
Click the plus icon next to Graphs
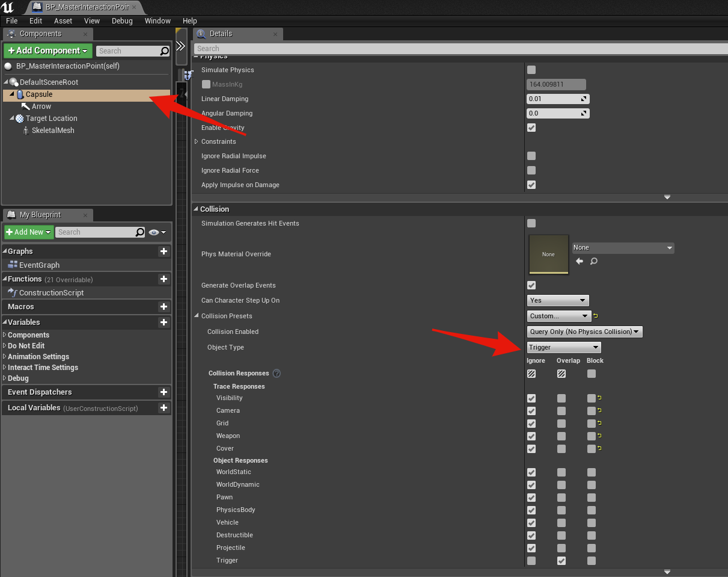tap(164, 251)
